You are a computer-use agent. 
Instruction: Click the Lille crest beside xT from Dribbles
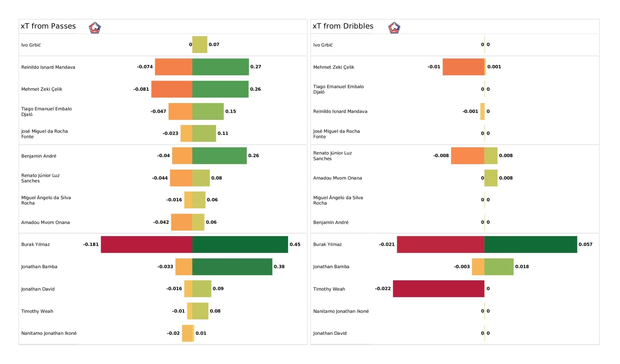coord(394,28)
